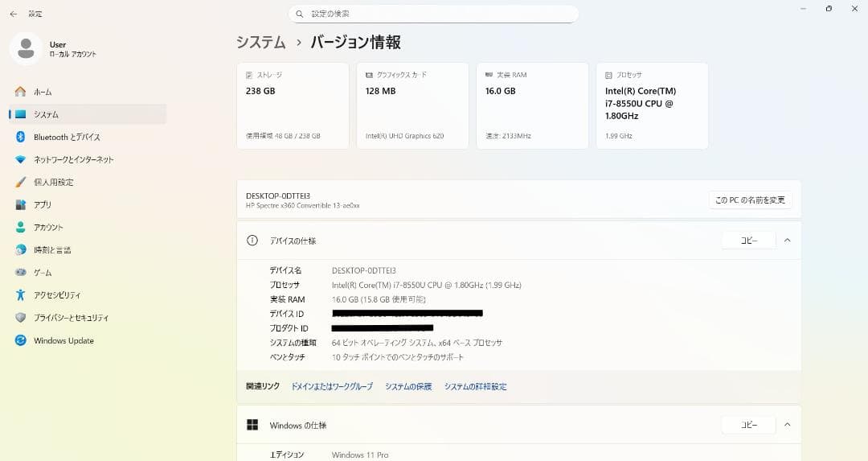The height and width of the screenshot is (461, 868).
Task: Open ドメインまたはワークグループ link
Action: click(332, 387)
